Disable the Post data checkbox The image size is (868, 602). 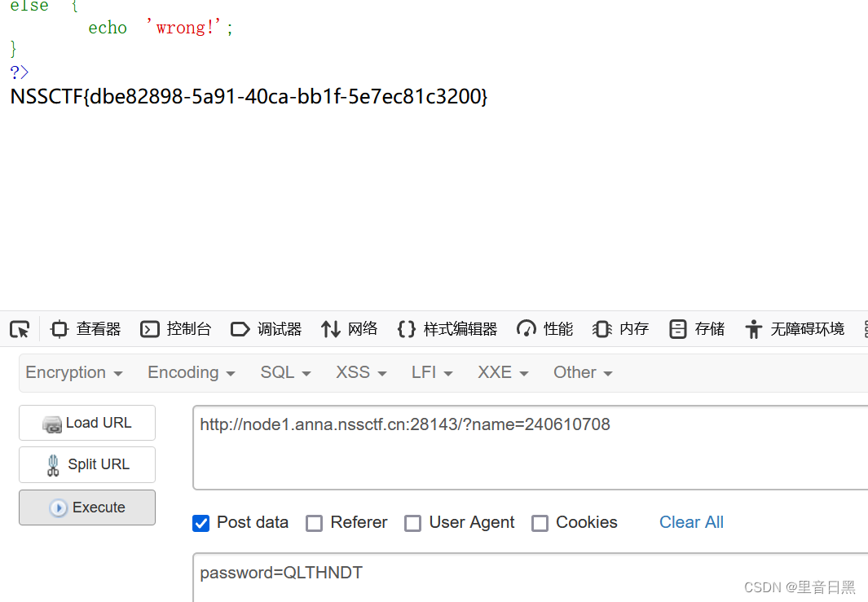[200, 523]
